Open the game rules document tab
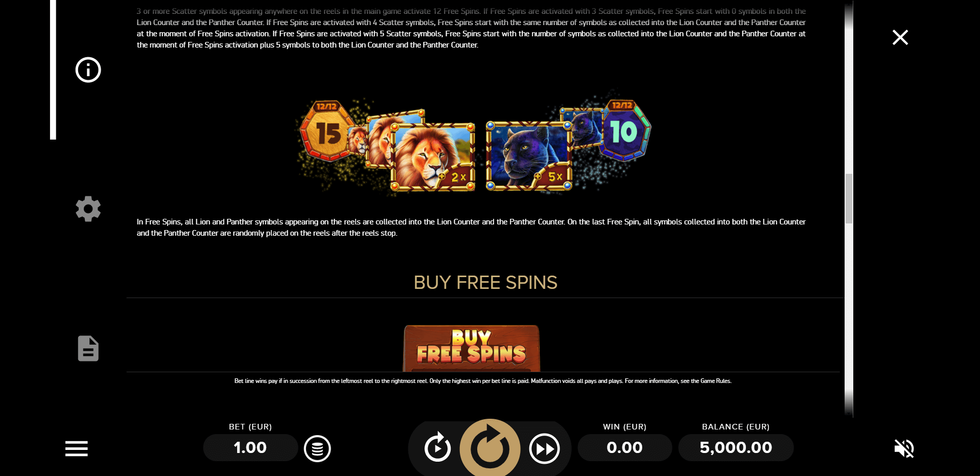Screen dimensions: 980x476 coord(88,348)
